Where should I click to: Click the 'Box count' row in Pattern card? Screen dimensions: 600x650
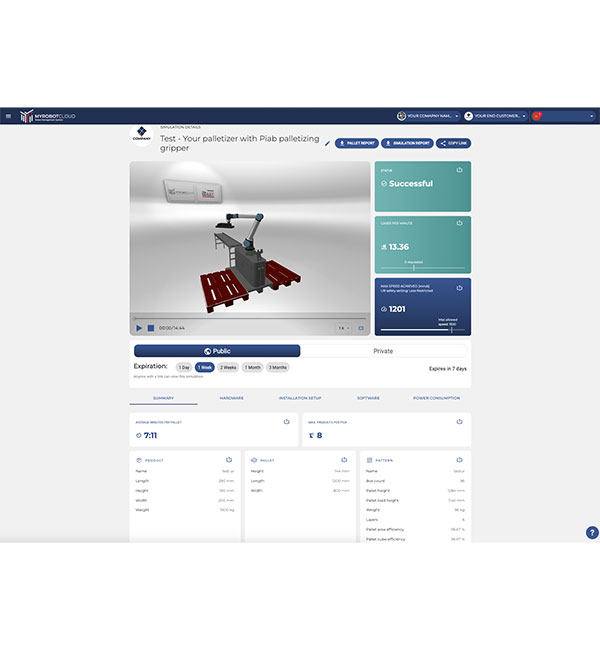click(415, 481)
